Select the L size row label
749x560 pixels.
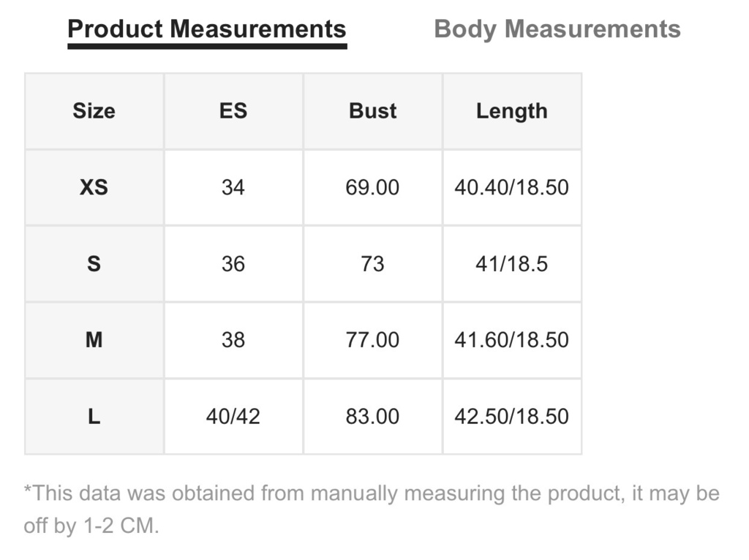coord(94,416)
